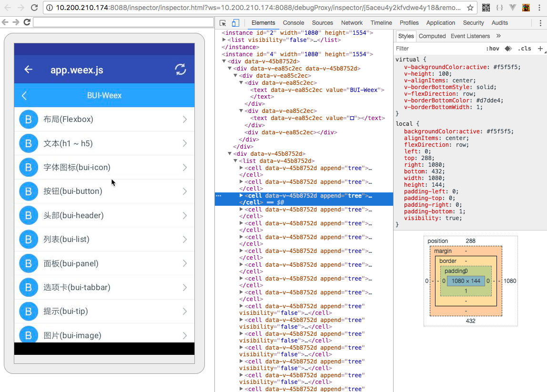Toggle the device toolbar icon
Viewport: 547px width, 392px height.
click(x=235, y=23)
